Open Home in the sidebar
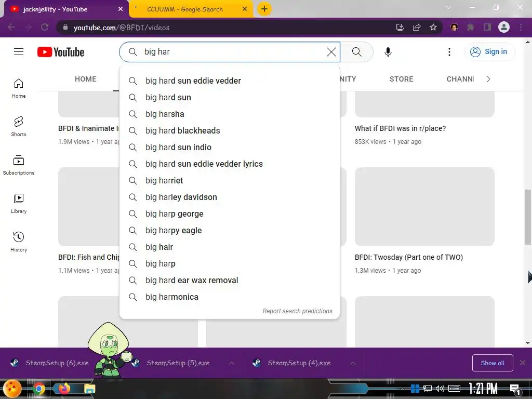 [x=19, y=88]
